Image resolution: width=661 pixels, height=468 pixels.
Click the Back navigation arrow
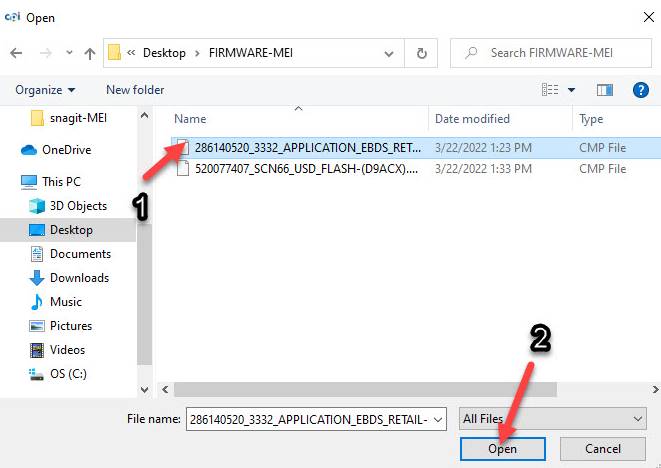[x=17, y=53]
